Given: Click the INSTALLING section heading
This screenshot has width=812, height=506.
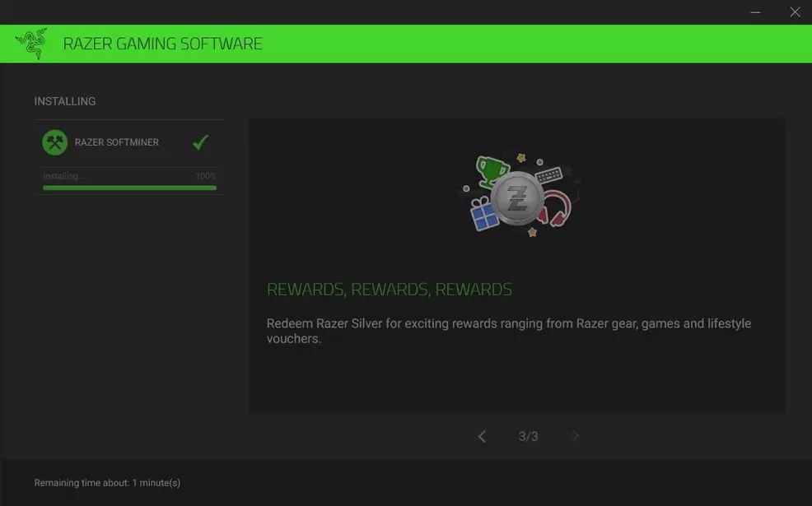Looking at the screenshot, I should (65, 101).
